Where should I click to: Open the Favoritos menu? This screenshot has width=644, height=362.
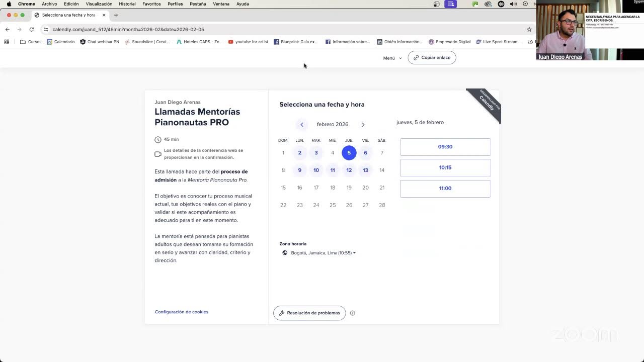click(x=151, y=4)
